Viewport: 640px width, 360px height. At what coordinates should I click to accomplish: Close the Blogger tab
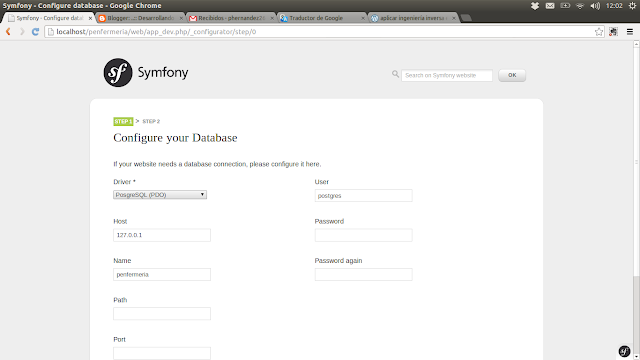181,18
